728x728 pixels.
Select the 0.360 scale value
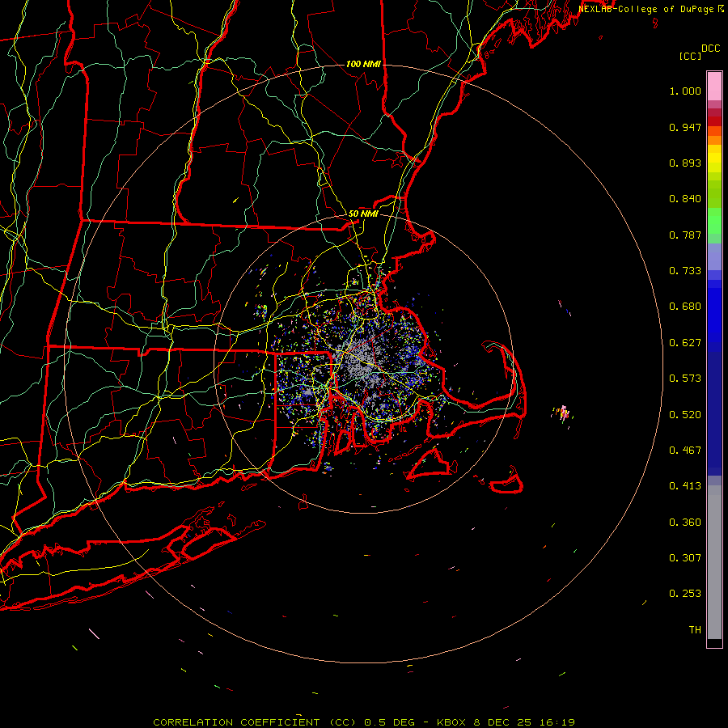(x=685, y=522)
